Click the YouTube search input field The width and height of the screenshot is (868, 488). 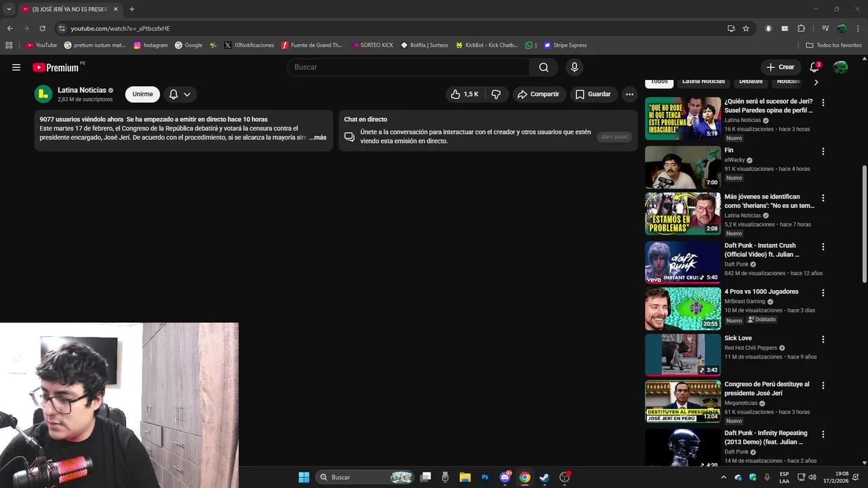click(408, 67)
